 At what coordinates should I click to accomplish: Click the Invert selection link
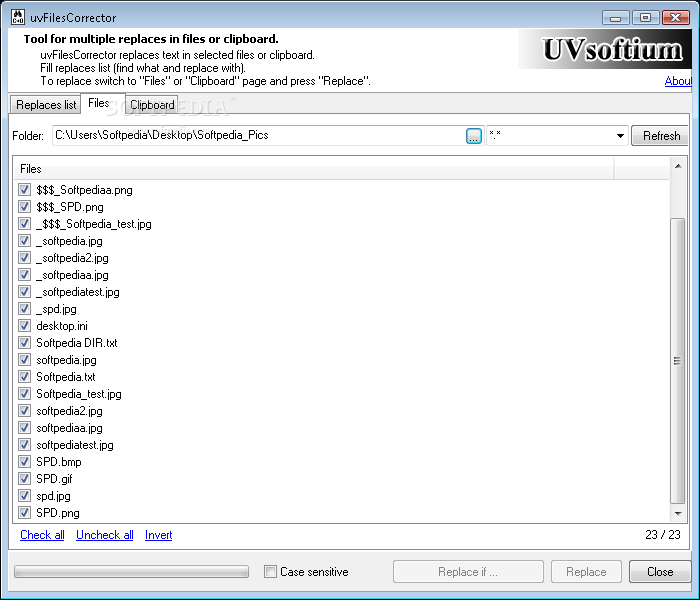click(x=158, y=535)
